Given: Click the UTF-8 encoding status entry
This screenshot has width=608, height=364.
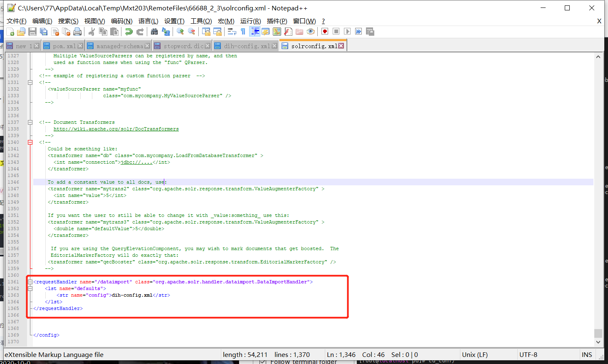Looking at the screenshot, I should (528, 354).
